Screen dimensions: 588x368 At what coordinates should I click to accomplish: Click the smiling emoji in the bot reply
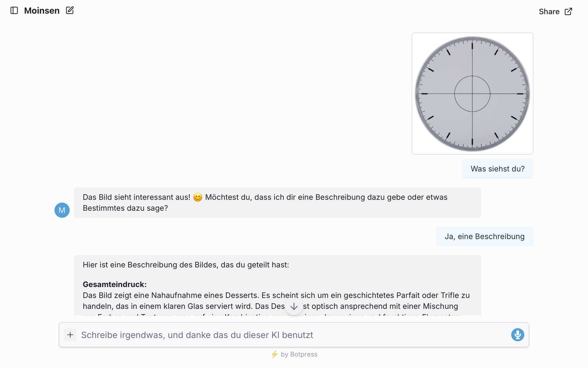[x=198, y=197]
